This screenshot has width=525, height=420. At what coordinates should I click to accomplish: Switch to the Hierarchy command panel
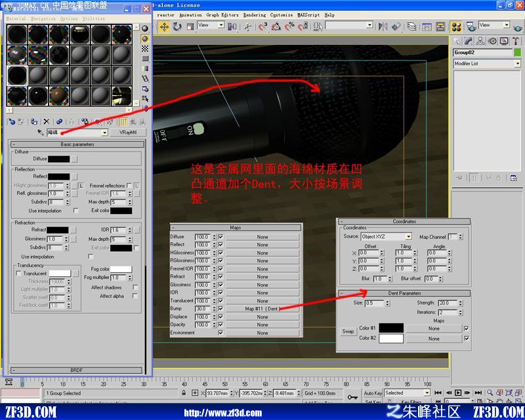[x=480, y=41]
